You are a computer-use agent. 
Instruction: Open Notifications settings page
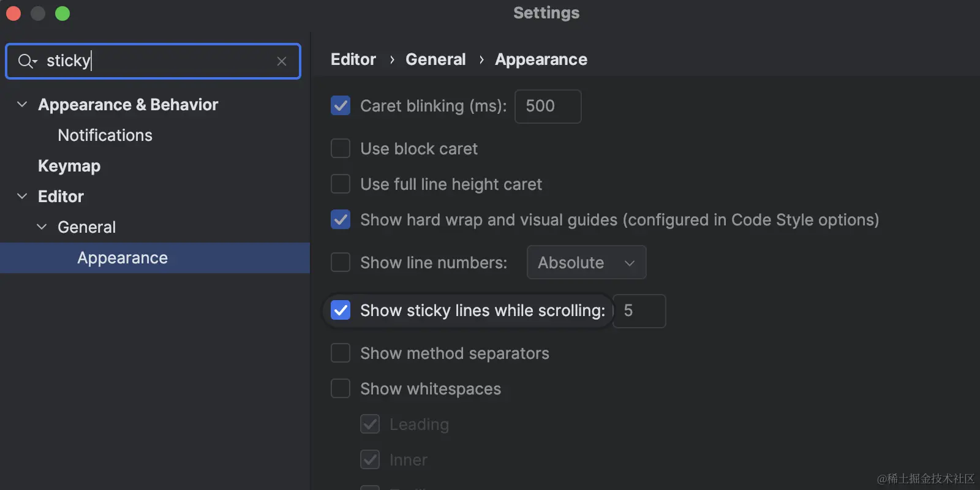point(105,135)
